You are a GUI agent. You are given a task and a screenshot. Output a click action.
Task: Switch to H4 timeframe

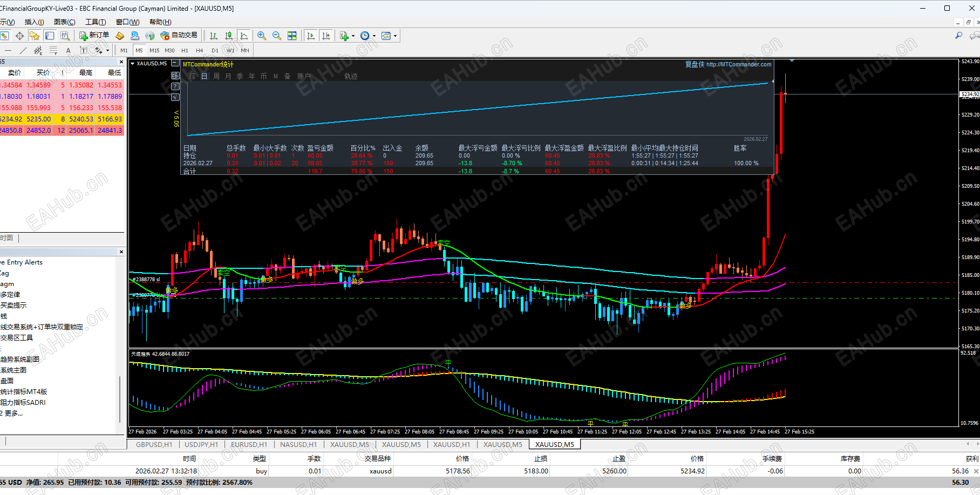200,50
